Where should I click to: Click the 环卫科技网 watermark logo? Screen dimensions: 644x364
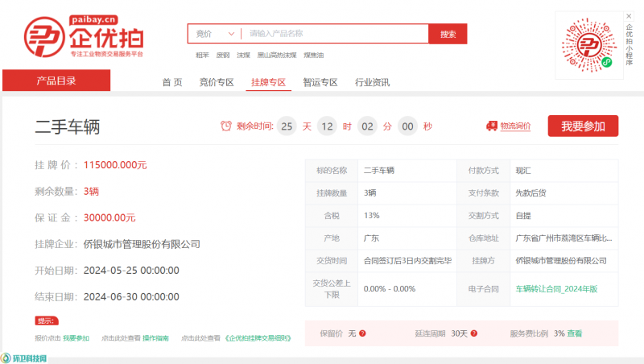pos(24,358)
